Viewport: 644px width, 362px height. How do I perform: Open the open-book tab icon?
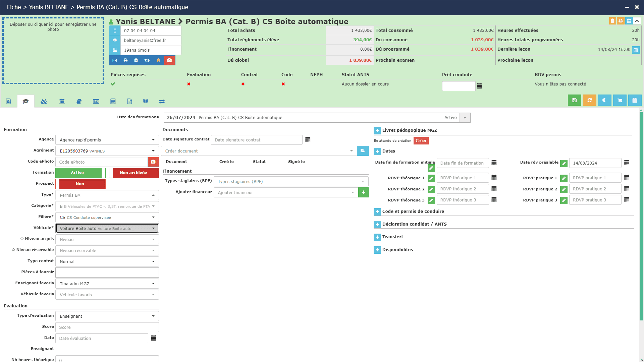(x=146, y=101)
